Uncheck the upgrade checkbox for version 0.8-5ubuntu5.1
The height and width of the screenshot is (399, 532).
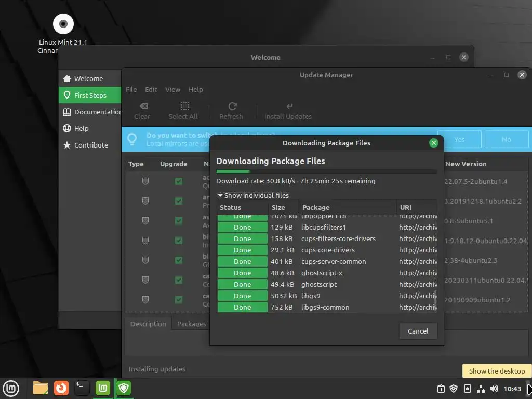[x=179, y=221]
